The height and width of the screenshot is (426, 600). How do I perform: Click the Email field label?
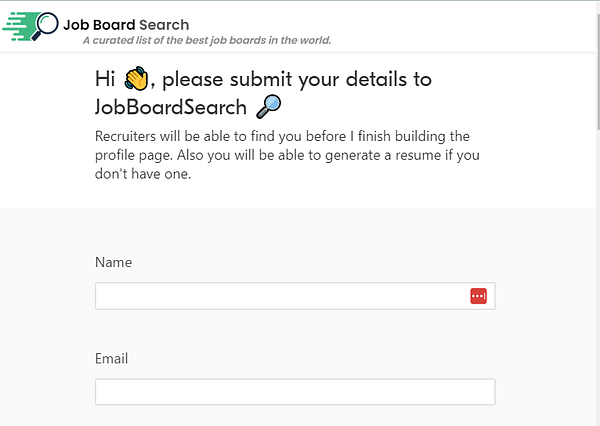[112, 358]
